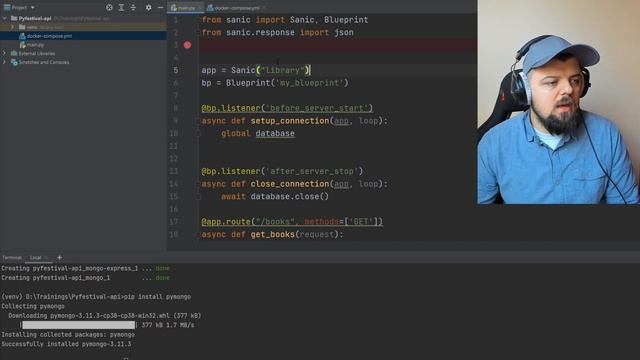Click the Terminal panel label
Screen dimensions: 640x360
point(12,258)
